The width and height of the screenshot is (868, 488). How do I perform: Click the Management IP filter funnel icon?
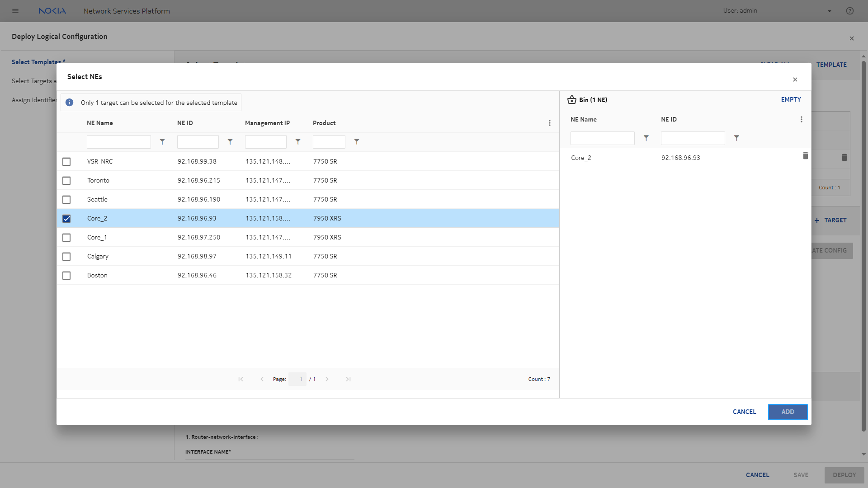click(298, 142)
